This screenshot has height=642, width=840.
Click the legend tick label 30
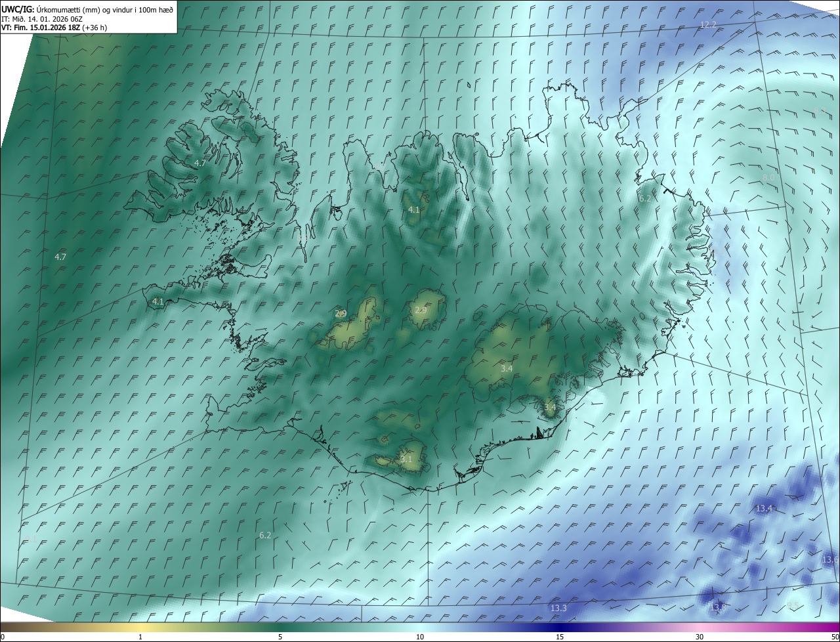pos(700,637)
